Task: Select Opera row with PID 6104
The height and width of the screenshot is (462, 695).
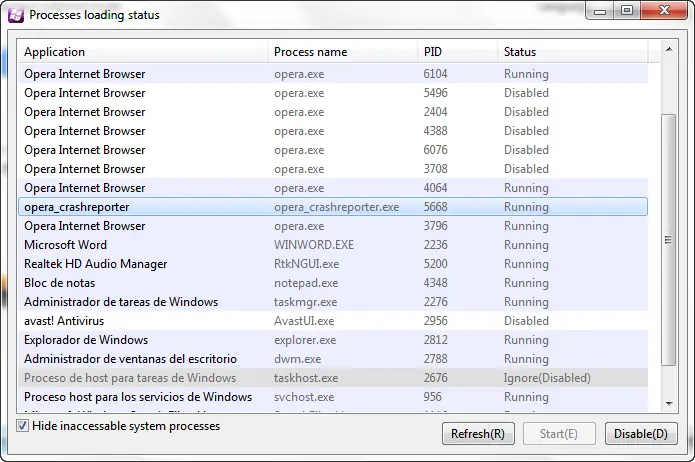Action: (x=333, y=74)
